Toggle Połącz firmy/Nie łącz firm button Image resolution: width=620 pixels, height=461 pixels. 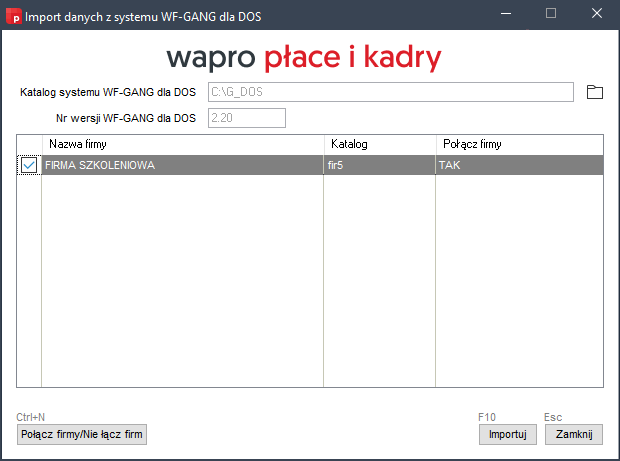click(x=82, y=434)
